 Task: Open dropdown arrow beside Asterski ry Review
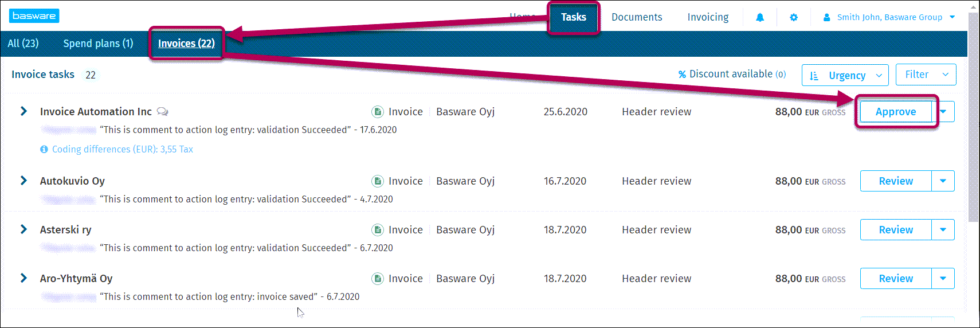click(943, 230)
